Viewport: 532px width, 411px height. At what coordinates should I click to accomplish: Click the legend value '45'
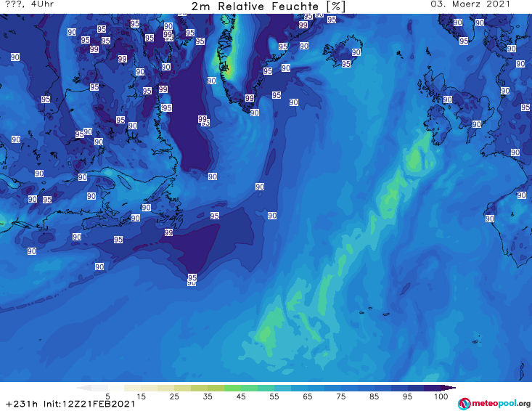pos(241,396)
